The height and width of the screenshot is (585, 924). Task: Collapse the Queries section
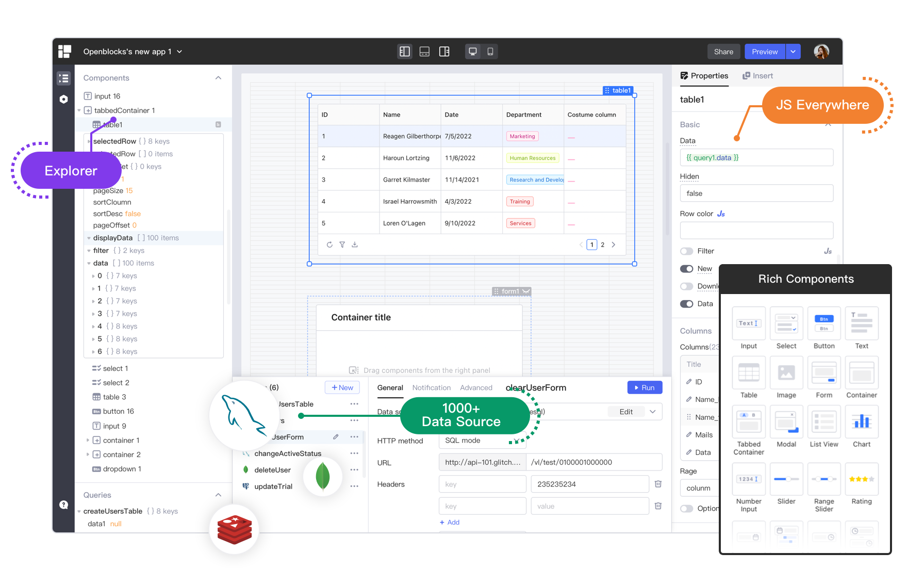click(218, 495)
